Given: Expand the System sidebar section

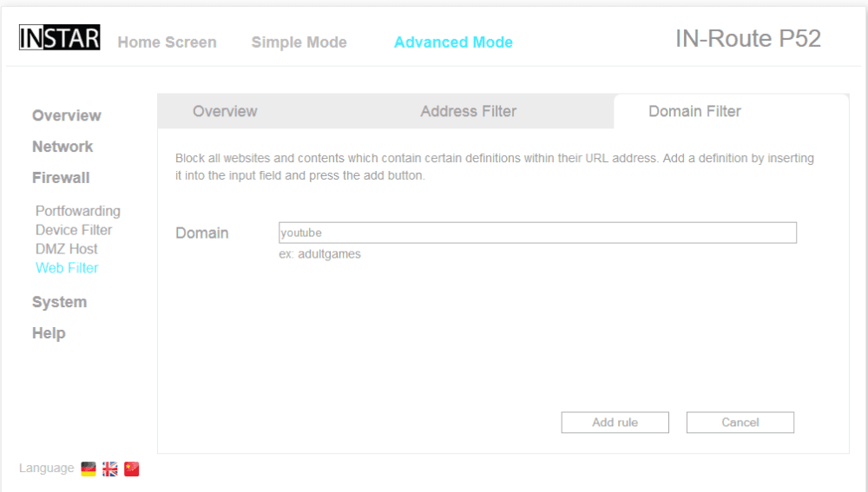Looking at the screenshot, I should coord(59,302).
